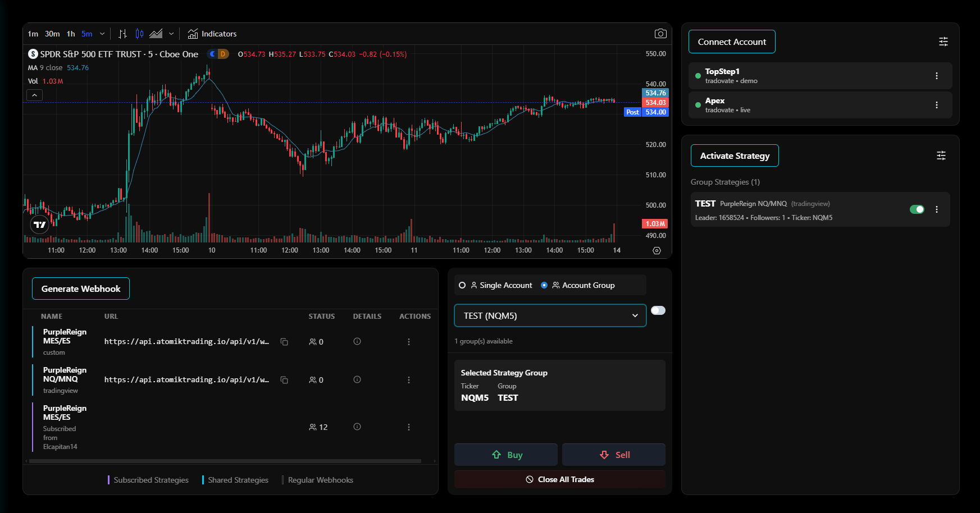980x513 pixels.
Task: Click the 534.76 MA price axis label
Action: [x=655, y=93]
